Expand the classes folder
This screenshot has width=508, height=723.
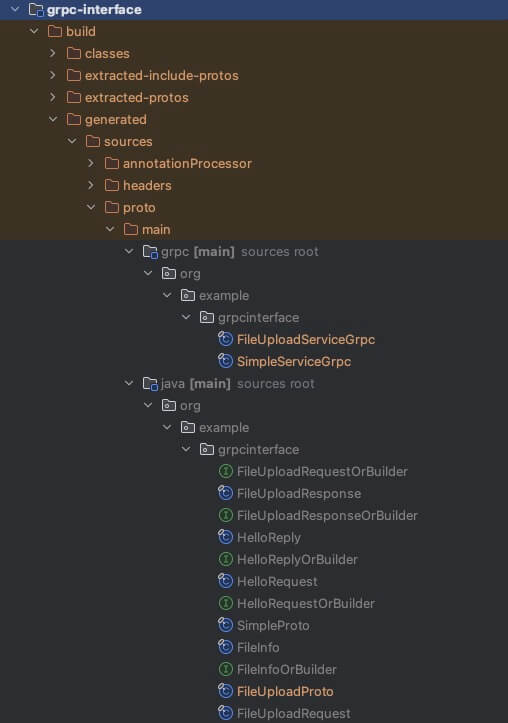[53, 53]
